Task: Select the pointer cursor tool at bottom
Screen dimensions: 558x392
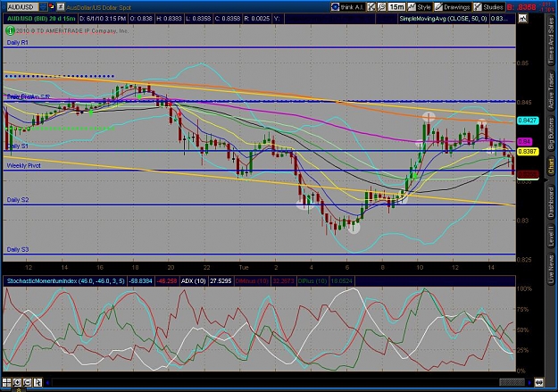Action: click(x=37, y=383)
